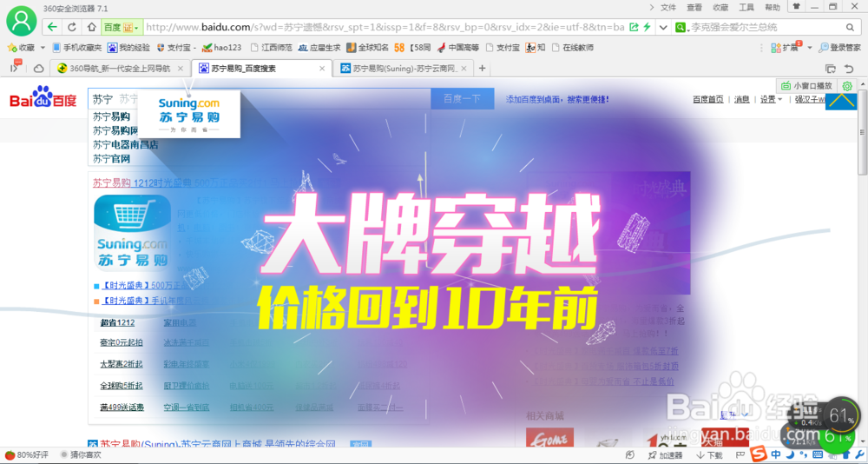Viewport: 868px width, 464px height.
Task: Open the 设置 settings dropdown
Action: point(771,100)
